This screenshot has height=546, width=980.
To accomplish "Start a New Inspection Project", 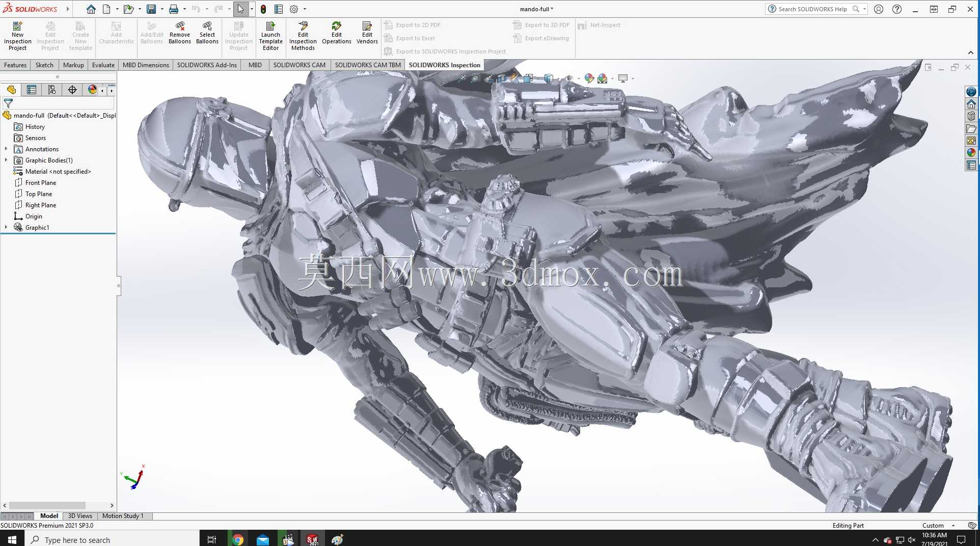I will (17, 36).
